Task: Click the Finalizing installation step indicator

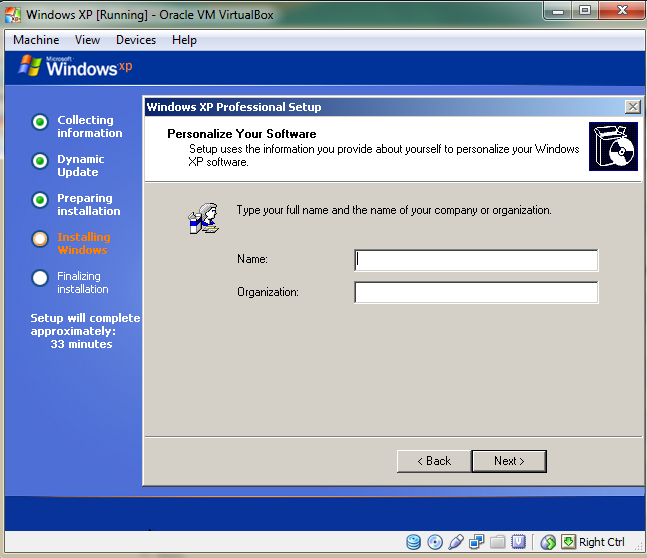Action: point(40,278)
